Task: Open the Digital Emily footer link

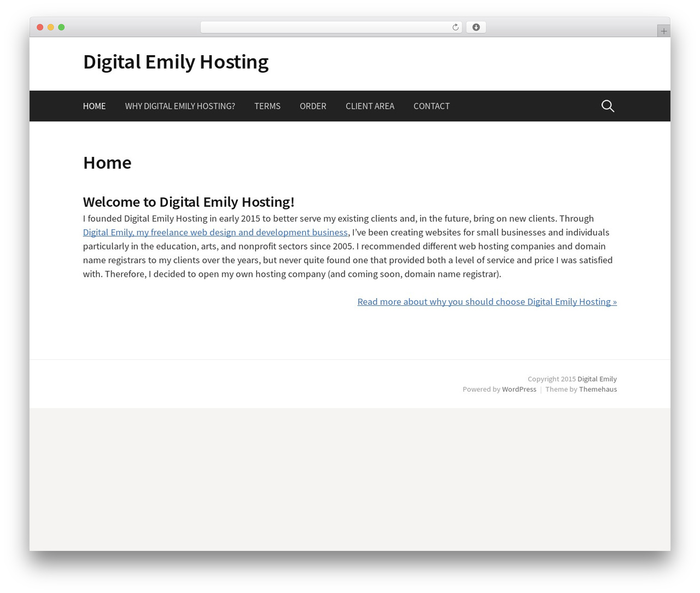Action: [x=597, y=379]
